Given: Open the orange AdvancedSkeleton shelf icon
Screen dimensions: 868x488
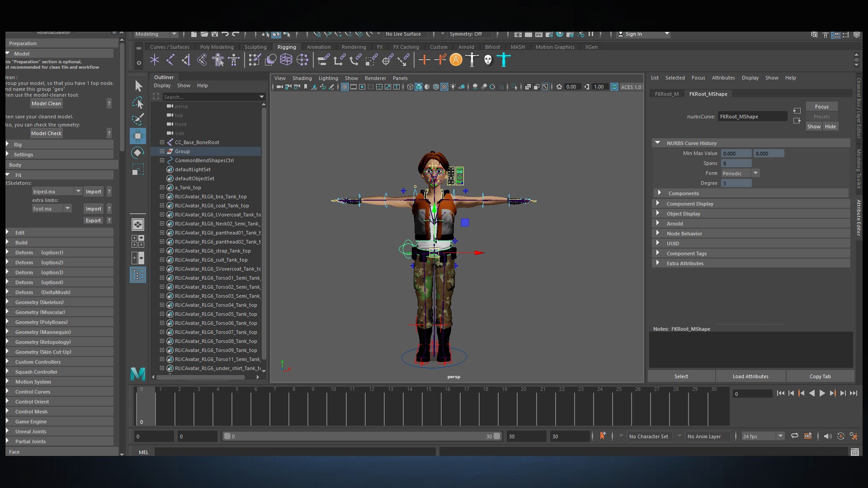Looking at the screenshot, I should (456, 60).
